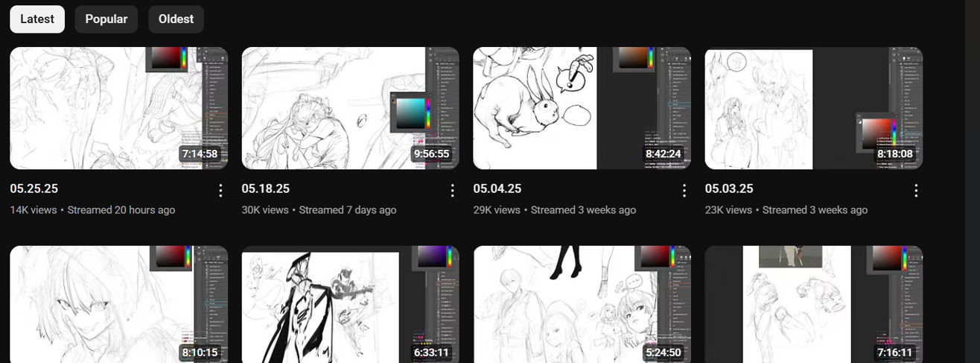Click '14K views • Streamed 20 hours ago'

(x=92, y=210)
